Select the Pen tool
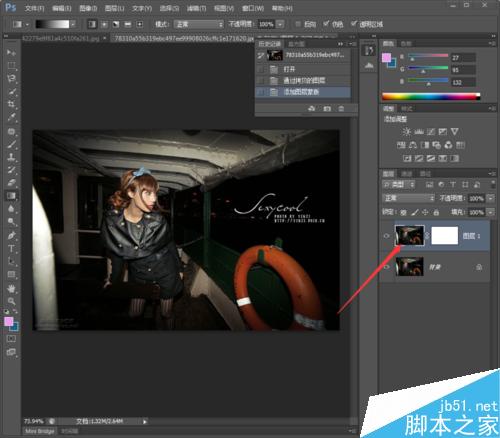The image size is (500, 438). 11,235
